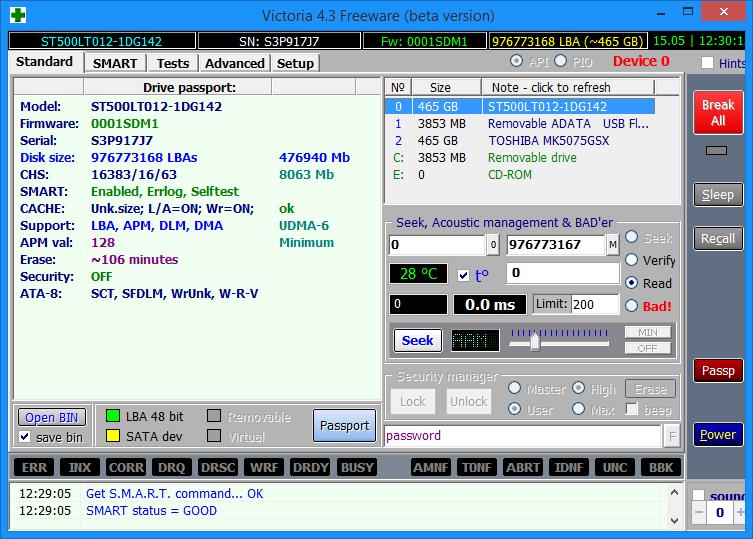Select the TOSHIBA MK5075GSX drive row
This screenshot has height=539, width=753.
pyautogui.click(x=520, y=140)
